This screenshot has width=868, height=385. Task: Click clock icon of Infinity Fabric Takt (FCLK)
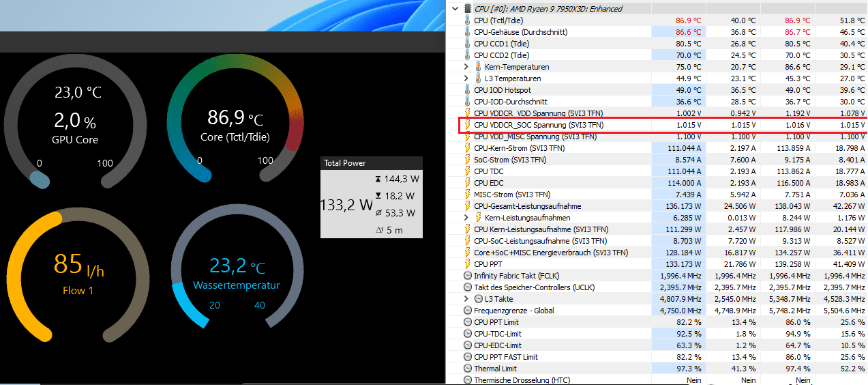click(468, 276)
